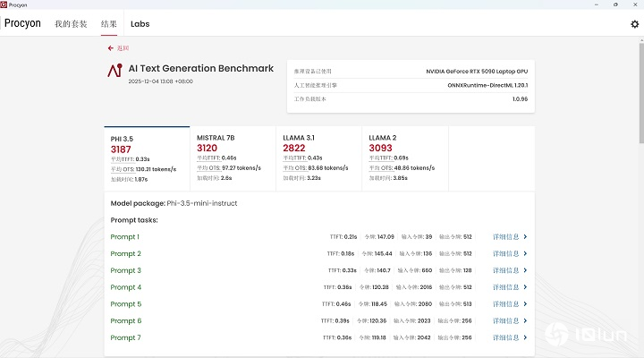Expand Prompt 1 details chevron
Screen dimensions: 644x358
pos(525,237)
